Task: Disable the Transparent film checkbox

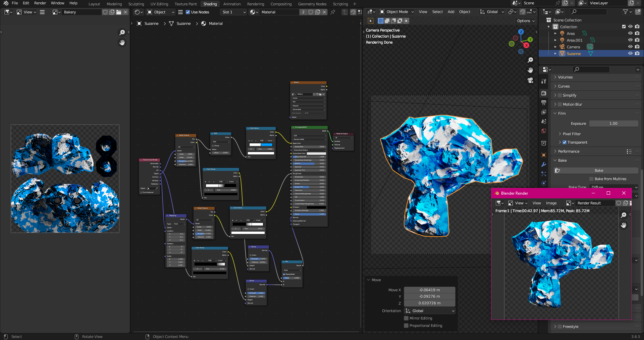Action: click(x=565, y=142)
